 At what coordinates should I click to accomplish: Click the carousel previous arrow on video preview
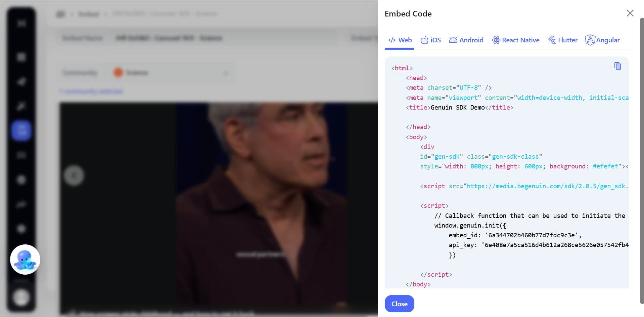tap(74, 175)
